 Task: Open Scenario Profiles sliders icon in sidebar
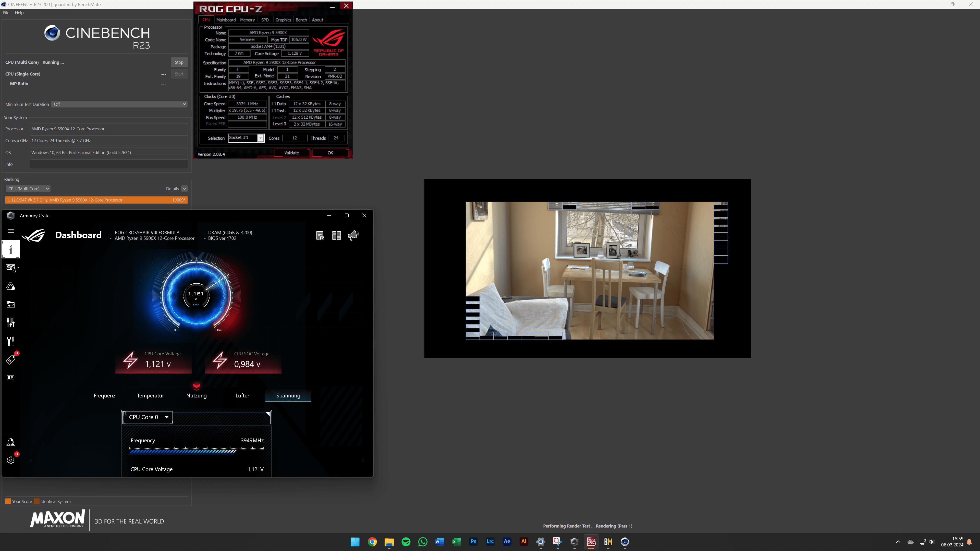point(11,323)
